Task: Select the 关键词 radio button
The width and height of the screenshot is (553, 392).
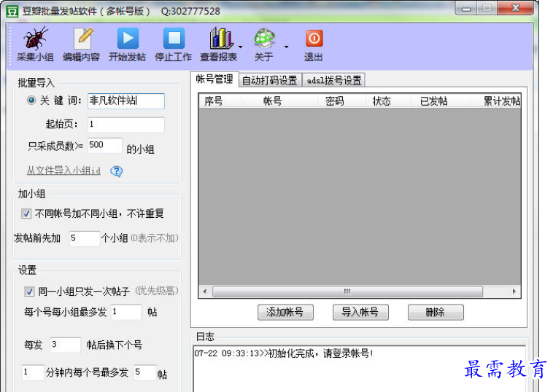Action: tap(31, 101)
